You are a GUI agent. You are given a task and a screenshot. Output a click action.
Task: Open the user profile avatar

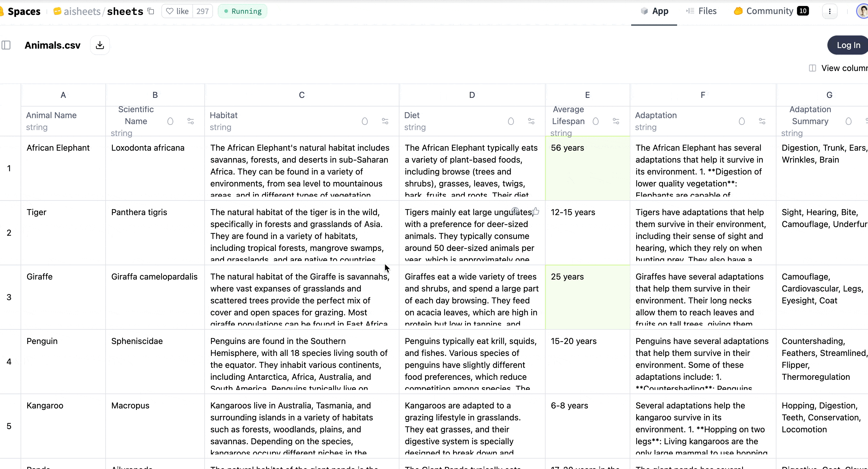click(862, 11)
